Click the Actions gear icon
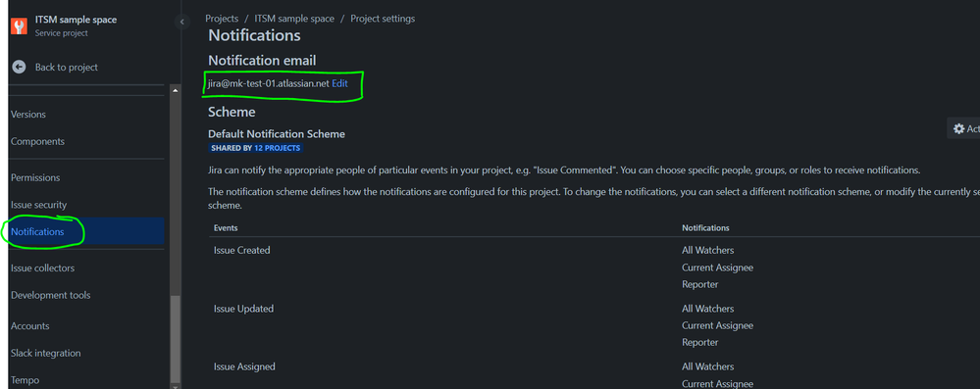 point(958,128)
